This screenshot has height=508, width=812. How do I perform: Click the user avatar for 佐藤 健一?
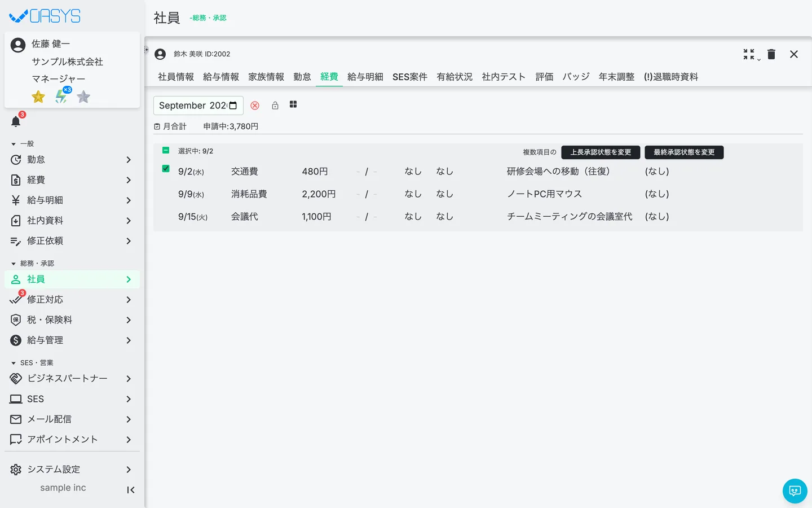click(x=18, y=45)
